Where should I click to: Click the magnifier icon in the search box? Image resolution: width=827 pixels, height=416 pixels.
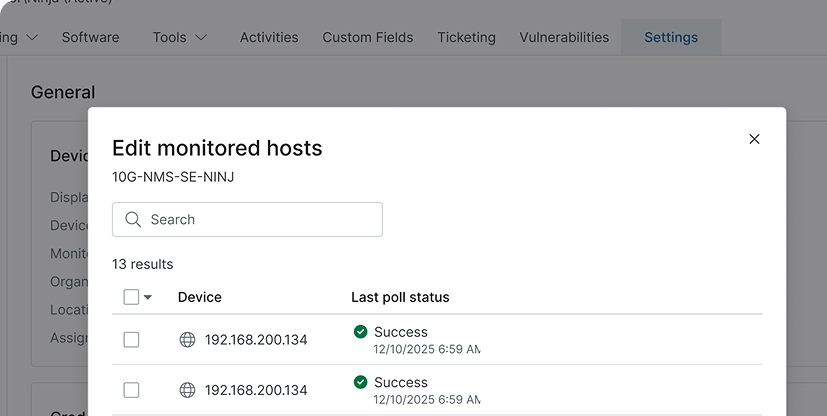coord(133,219)
